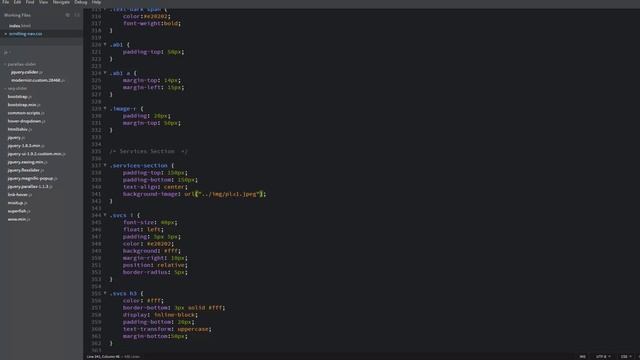Open bootstrap.js in file tree
This screenshot has width=640, height=360.
click(x=19, y=97)
